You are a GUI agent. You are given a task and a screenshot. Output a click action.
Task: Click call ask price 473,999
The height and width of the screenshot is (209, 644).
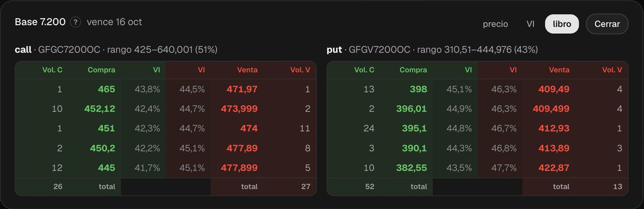coord(239,109)
